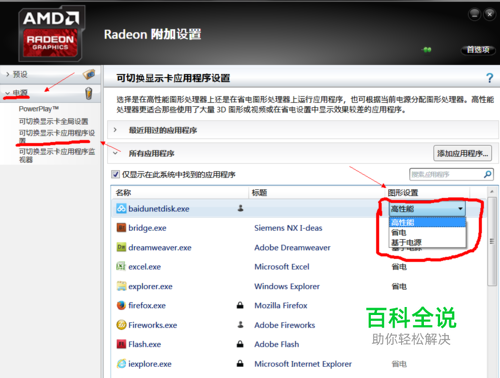Sort by 标题 column header
The height and width of the screenshot is (378, 500).
coord(259,192)
